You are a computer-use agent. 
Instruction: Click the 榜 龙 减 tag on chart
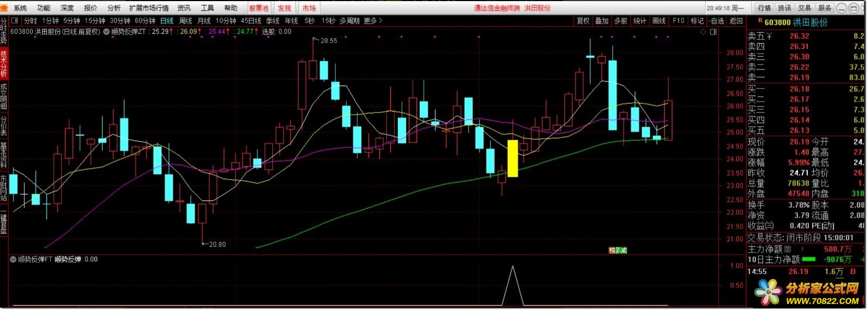(618, 251)
